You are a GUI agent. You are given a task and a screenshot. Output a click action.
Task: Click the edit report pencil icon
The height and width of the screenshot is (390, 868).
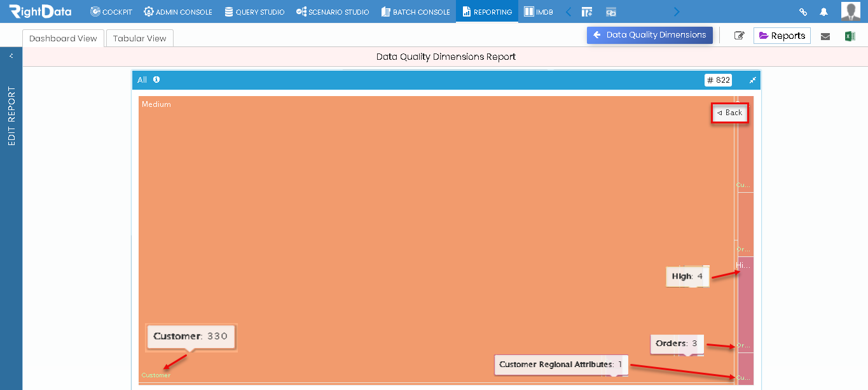(739, 36)
